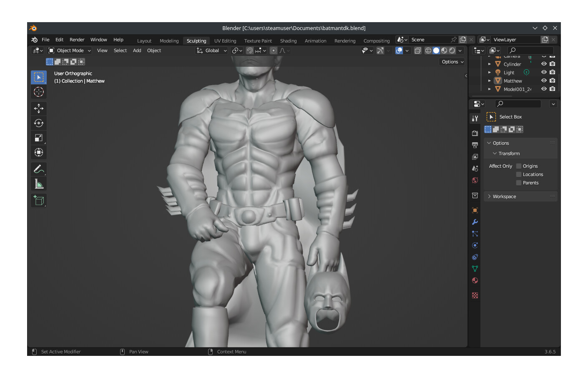The image size is (588, 388).
Task: Open the Add menu in viewport header
Action: tap(137, 50)
